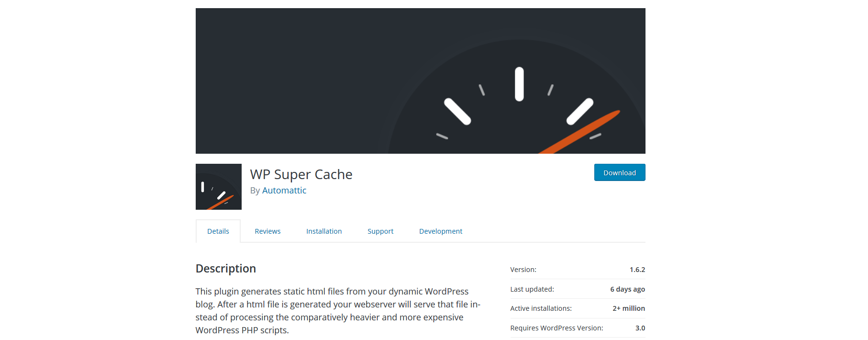The width and height of the screenshot is (868, 340).
Task: Click the '2+ million' active installations value
Action: tap(629, 308)
